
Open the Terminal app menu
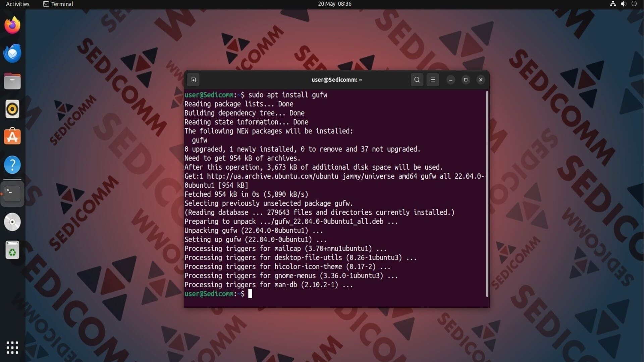(x=58, y=4)
